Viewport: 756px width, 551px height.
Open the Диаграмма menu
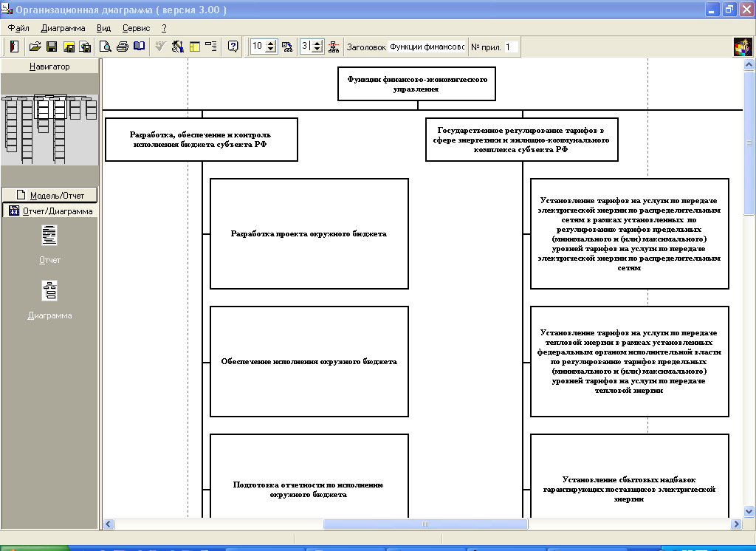pos(63,28)
